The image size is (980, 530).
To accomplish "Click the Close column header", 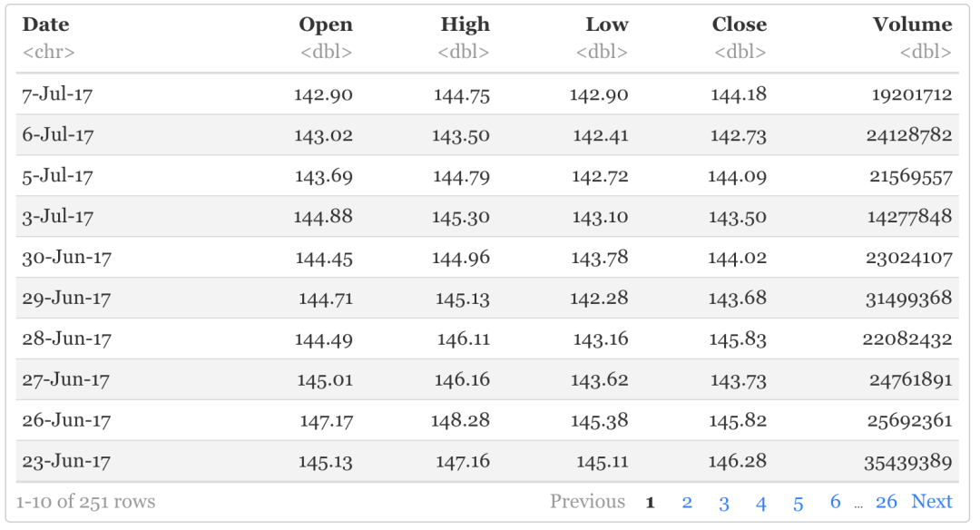I will tap(740, 25).
